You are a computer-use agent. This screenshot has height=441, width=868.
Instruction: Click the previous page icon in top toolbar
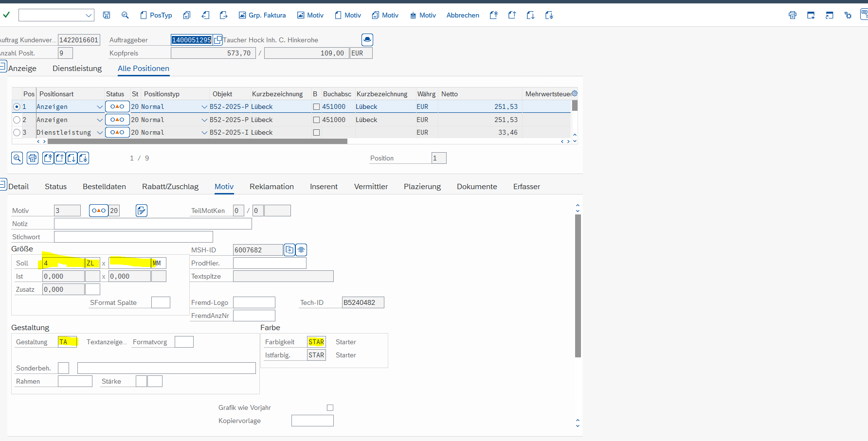(512, 15)
